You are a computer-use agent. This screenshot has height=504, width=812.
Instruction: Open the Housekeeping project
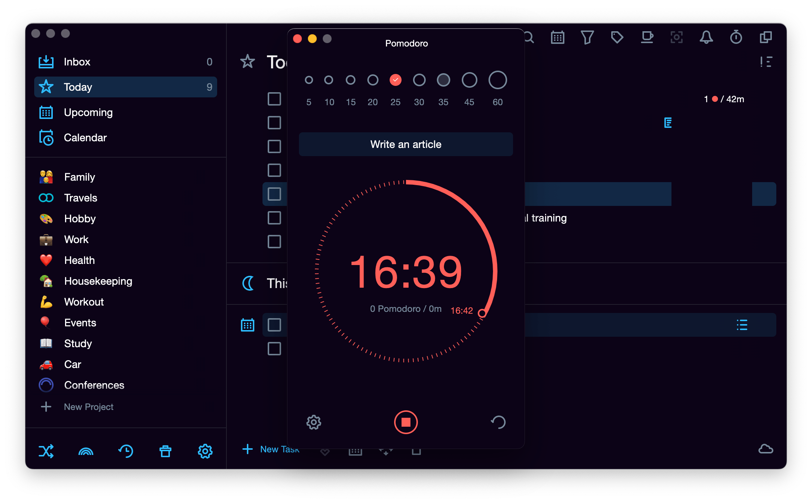(x=126, y=281)
